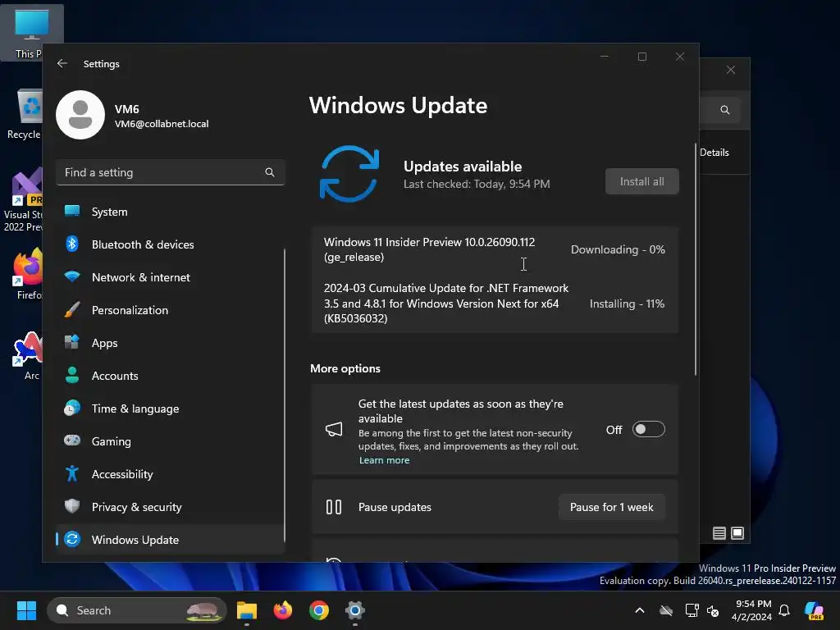
Task: Click the Settings gear on the taskbar
Action: pyautogui.click(x=354, y=610)
